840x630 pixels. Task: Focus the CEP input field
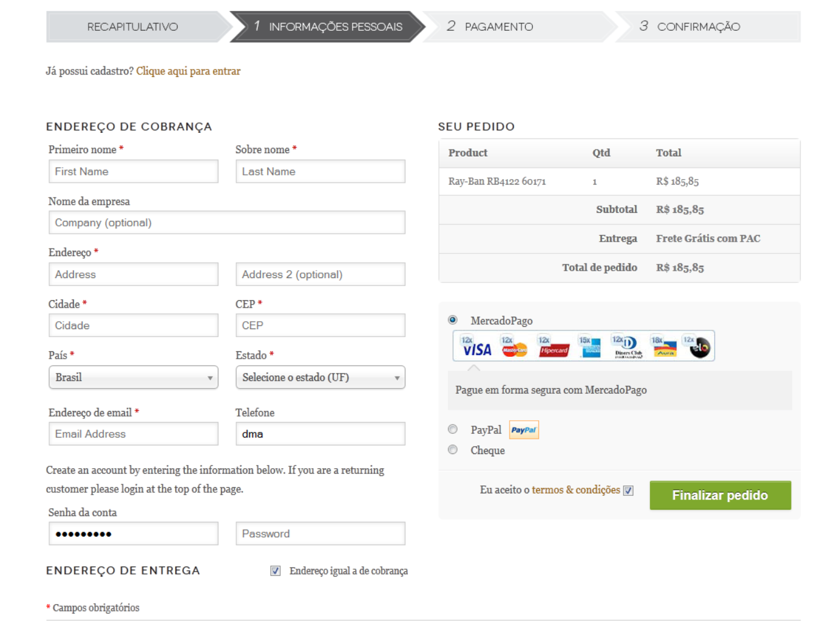tap(320, 325)
